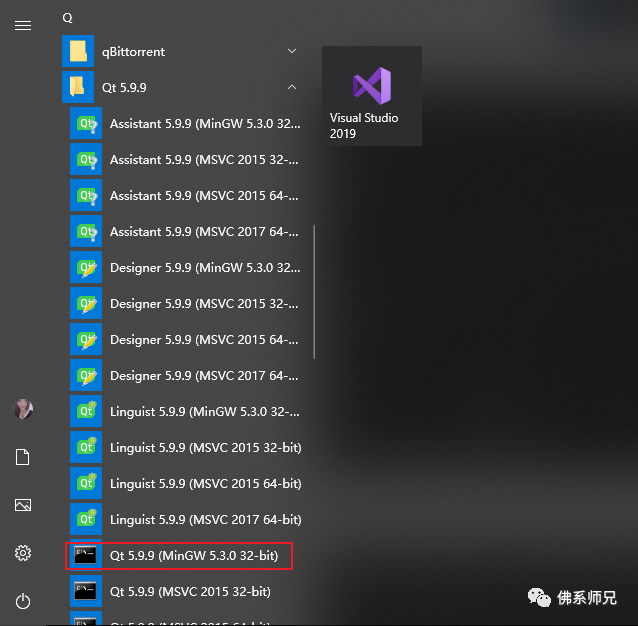Launch Designer 5.9.9 MinGW 5.3.0 icon
Viewport: 638px width, 626px height.
(86, 267)
